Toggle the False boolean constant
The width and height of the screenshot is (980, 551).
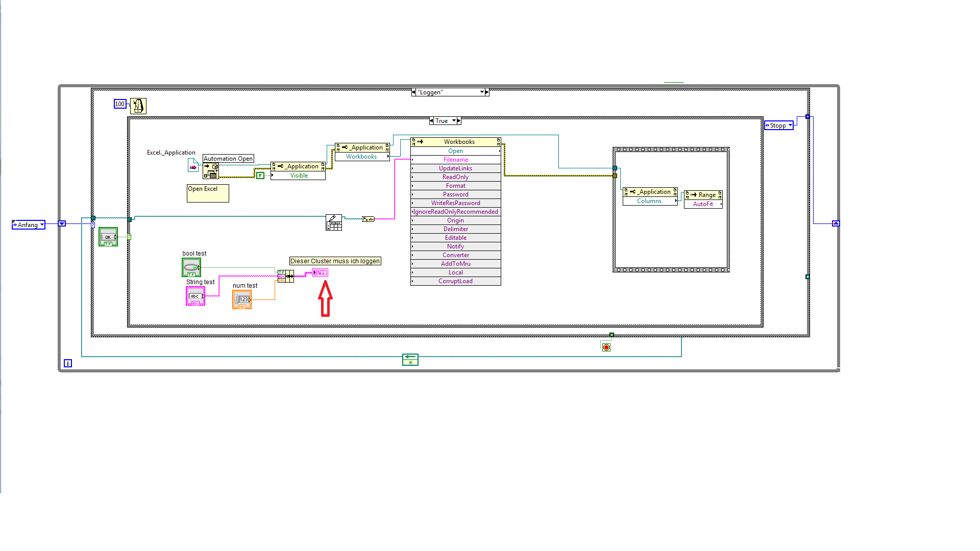(260, 176)
